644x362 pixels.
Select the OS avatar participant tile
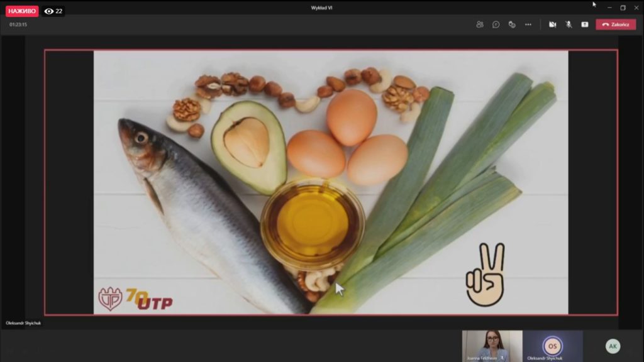pos(552,346)
